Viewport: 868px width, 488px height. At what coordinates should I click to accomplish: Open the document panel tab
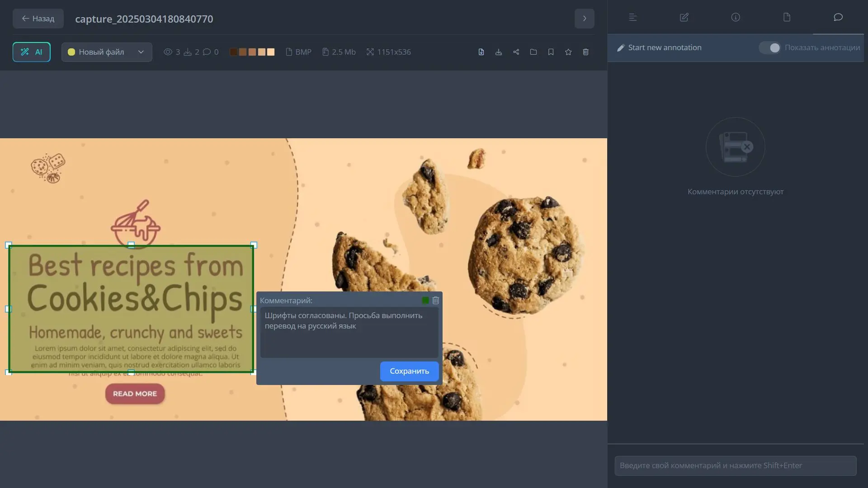click(787, 17)
